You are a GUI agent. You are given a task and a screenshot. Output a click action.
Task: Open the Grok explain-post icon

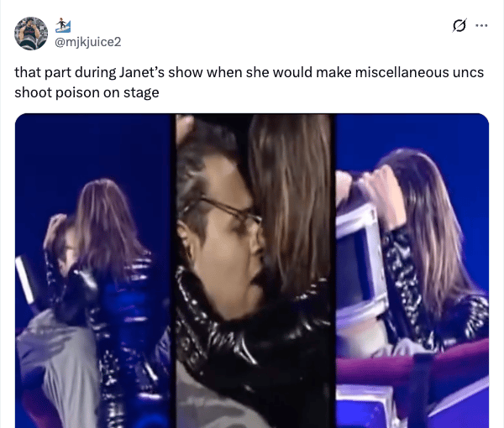pyautogui.click(x=459, y=26)
